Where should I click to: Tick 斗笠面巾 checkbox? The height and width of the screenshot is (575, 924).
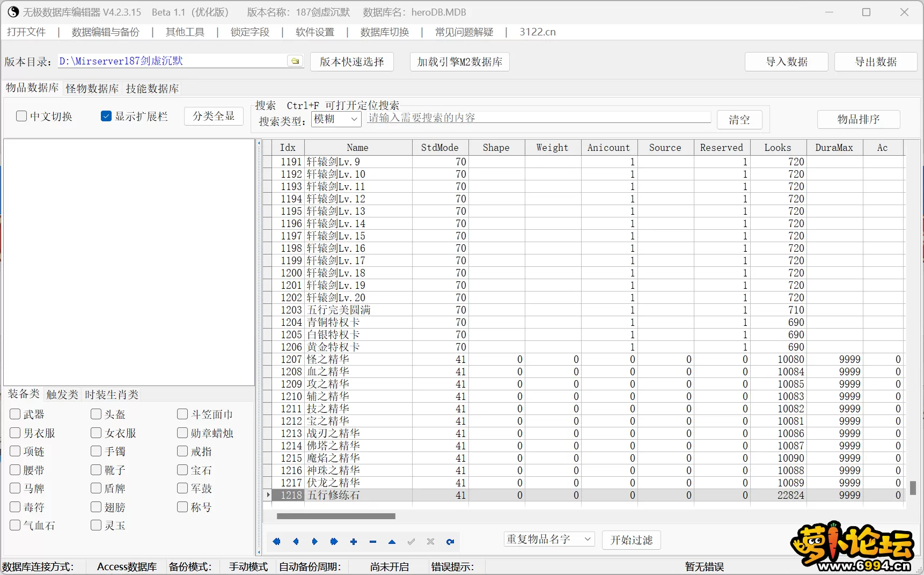pyautogui.click(x=182, y=414)
